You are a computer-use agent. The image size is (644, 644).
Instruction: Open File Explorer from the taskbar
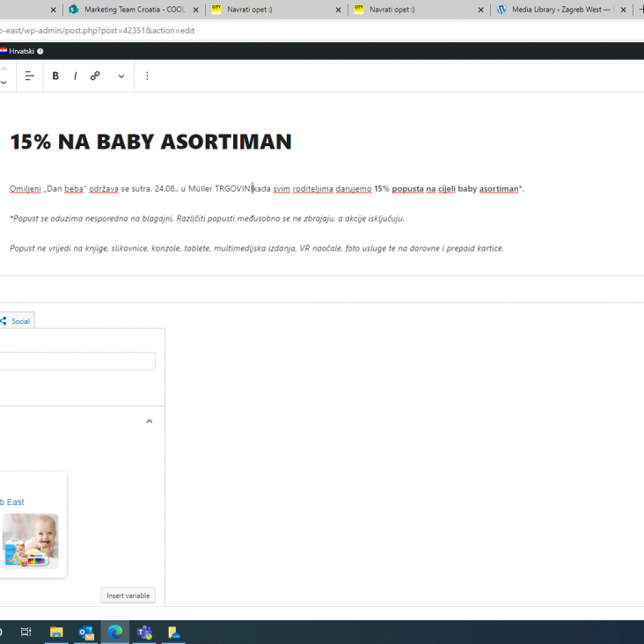[x=56, y=632]
